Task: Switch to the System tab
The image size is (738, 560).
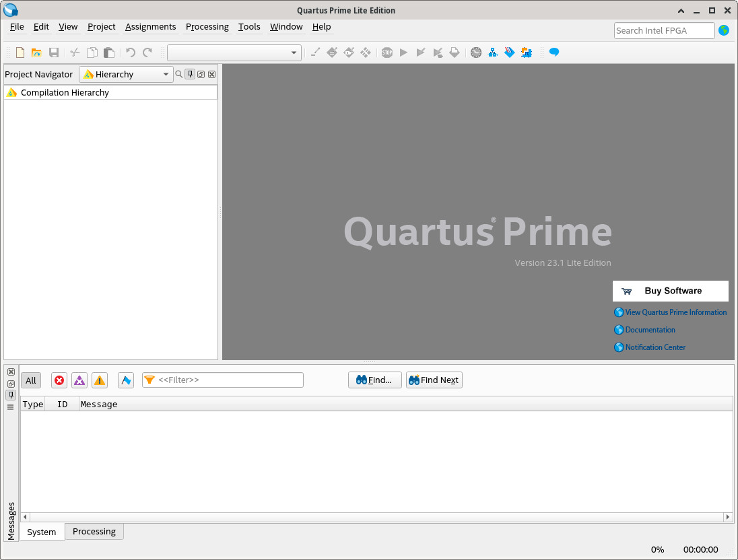Action: pyautogui.click(x=42, y=532)
